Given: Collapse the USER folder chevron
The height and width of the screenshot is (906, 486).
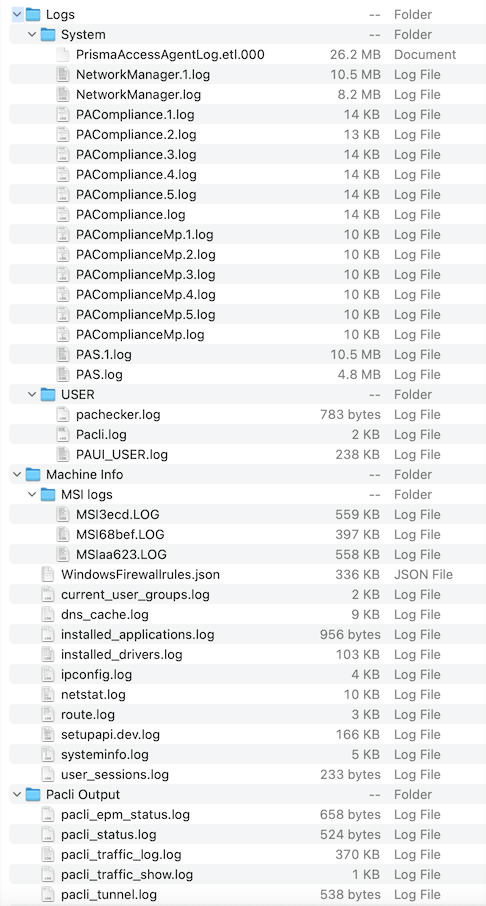Looking at the screenshot, I should point(32,395).
